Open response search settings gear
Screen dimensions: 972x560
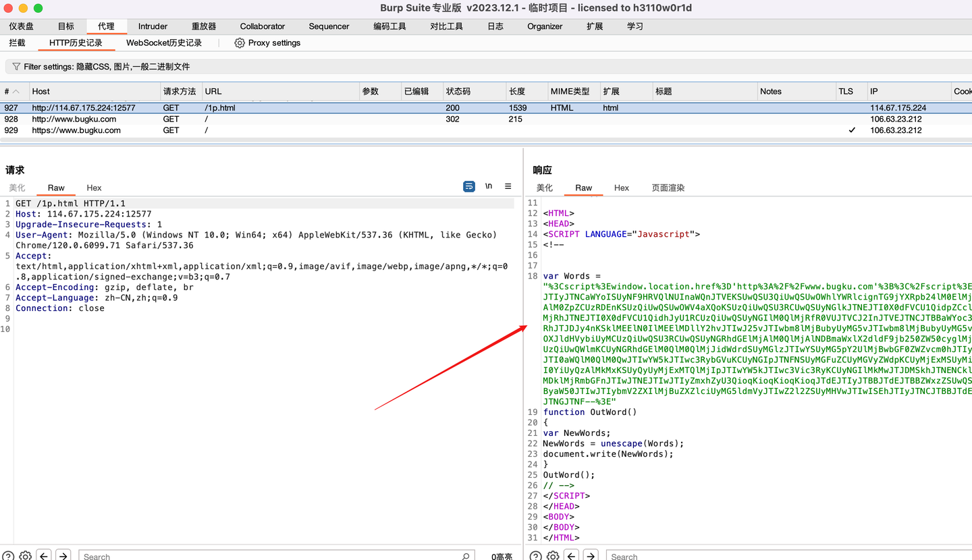click(x=553, y=556)
